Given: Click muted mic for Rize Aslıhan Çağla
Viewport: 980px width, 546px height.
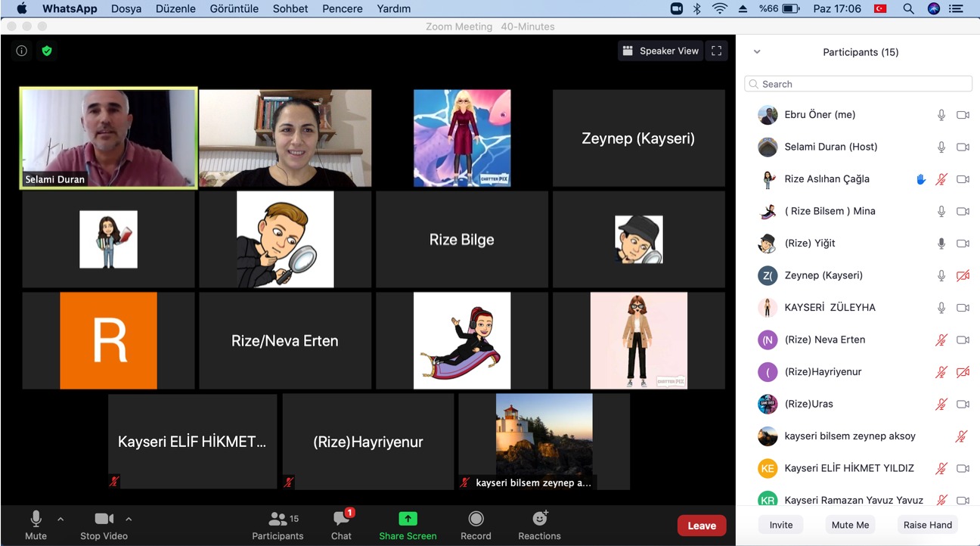Looking at the screenshot, I should click(941, 179).
